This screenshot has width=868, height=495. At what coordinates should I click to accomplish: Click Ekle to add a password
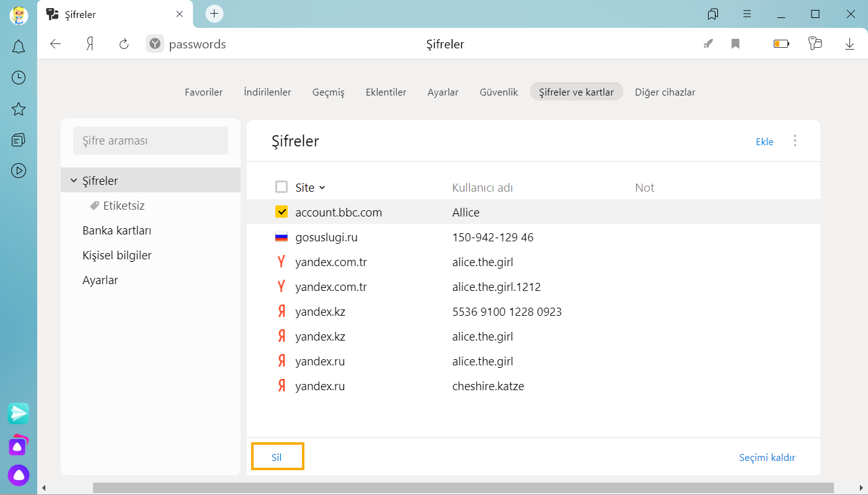coord(764,141)
